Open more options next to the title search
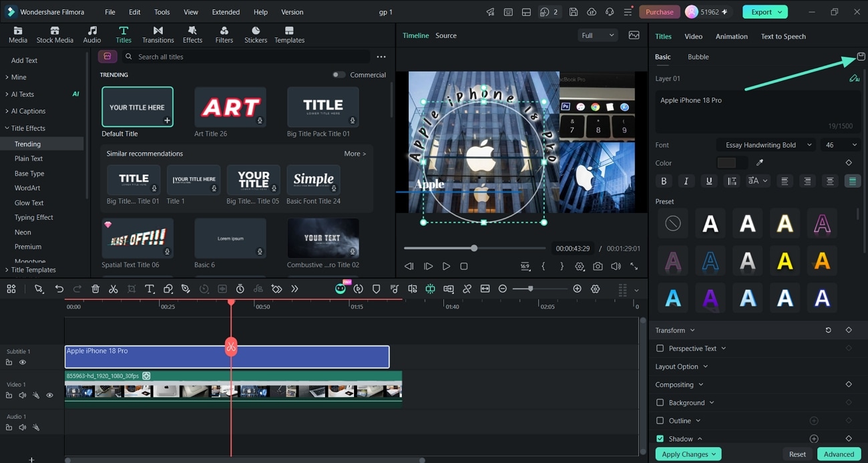Image resolution: width=868 pixels, height=463 pixels. point(381,57)
